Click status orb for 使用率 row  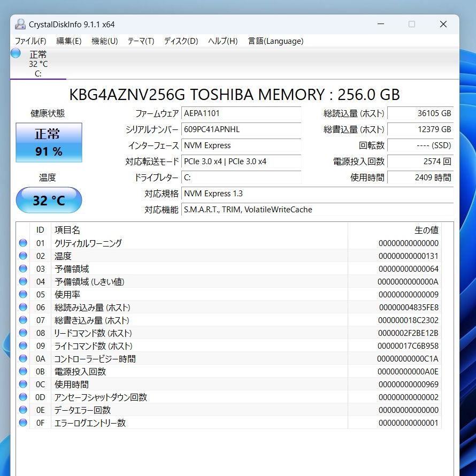(23, 294)
